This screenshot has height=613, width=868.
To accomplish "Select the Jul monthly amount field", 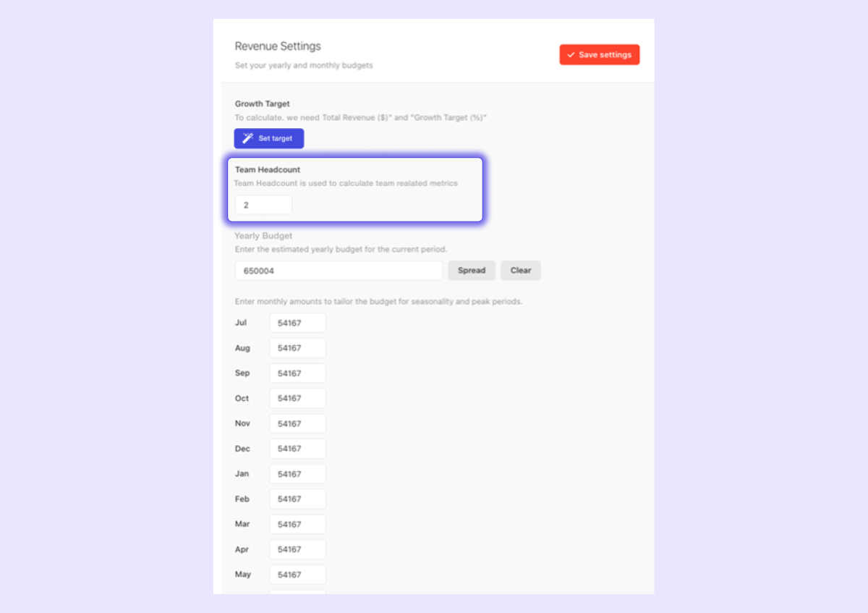I will coord(297,323).
